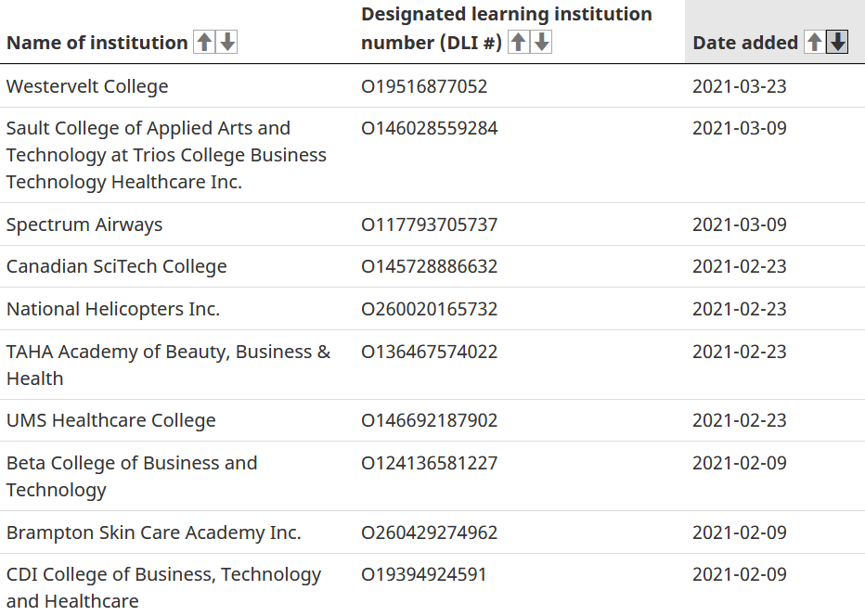Viewport: 865px width, 616px height.
Task: Click Canadian SciTech College entry
Action: click(x=117, y=266)
